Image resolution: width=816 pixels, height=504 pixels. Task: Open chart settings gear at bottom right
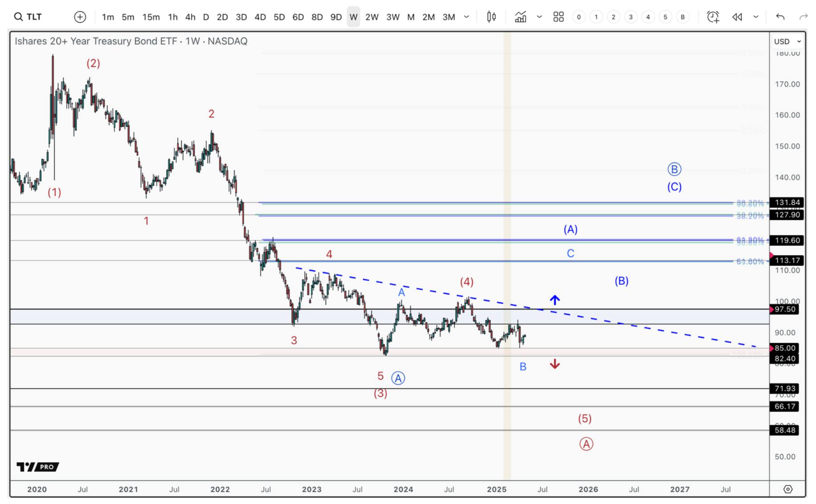pos(787,489)
